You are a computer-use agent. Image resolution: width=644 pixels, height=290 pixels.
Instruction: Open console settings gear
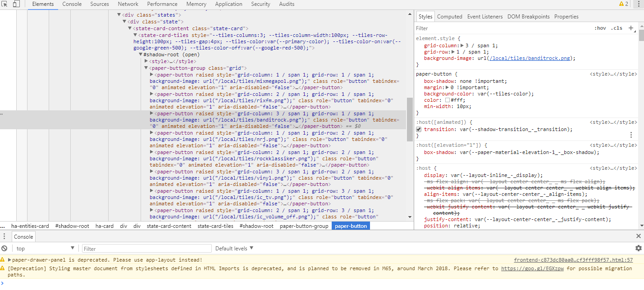click(638, 248)
